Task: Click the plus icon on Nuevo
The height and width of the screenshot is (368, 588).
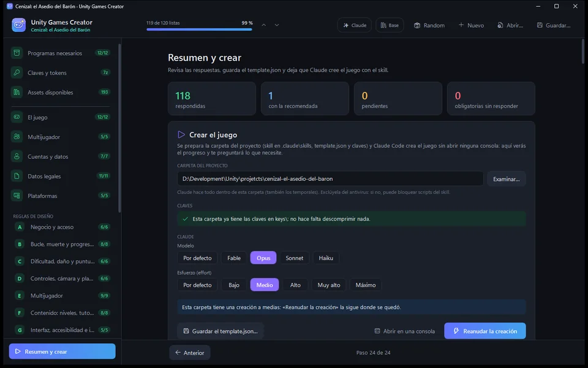Action: click(461, 25)
